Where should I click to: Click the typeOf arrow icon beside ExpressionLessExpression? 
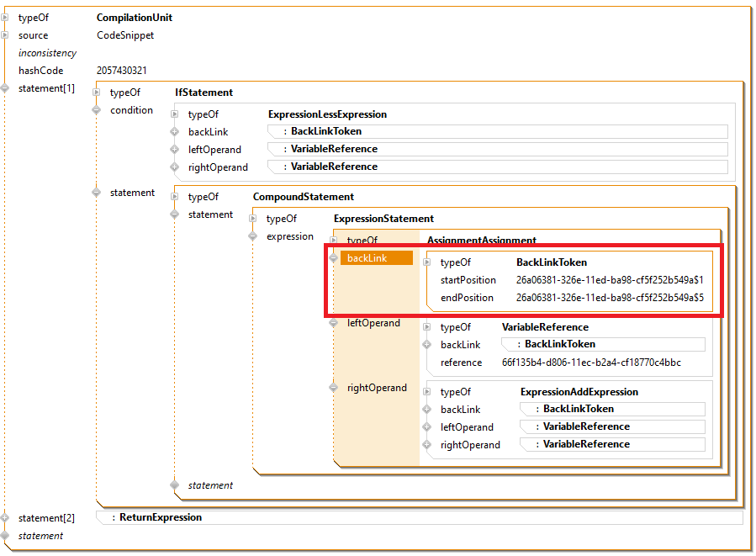(175, 114)
